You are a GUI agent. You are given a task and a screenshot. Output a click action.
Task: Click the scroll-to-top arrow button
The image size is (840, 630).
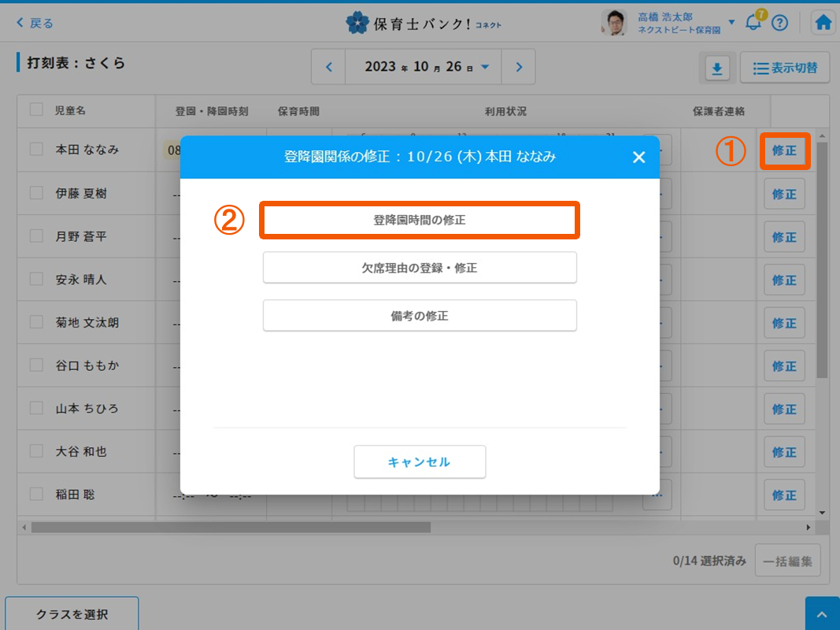click(x=822, y=613)
